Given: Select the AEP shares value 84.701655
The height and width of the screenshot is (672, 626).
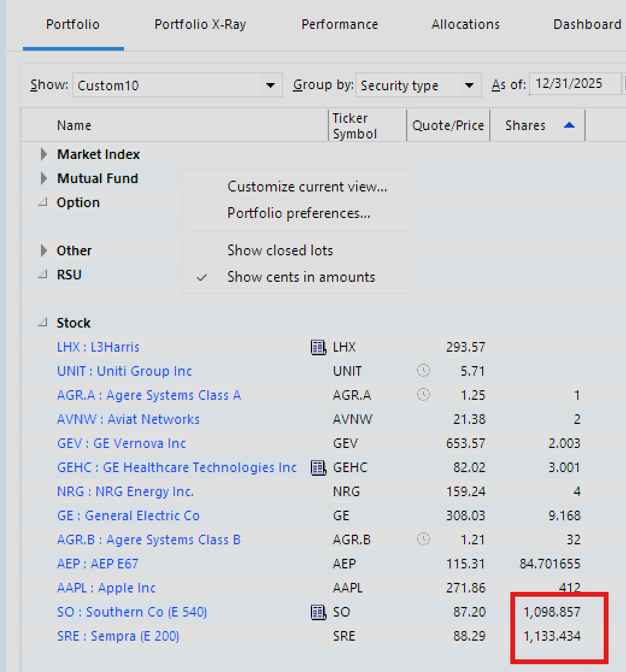Looking at the screenshot, I should point(549,564).
